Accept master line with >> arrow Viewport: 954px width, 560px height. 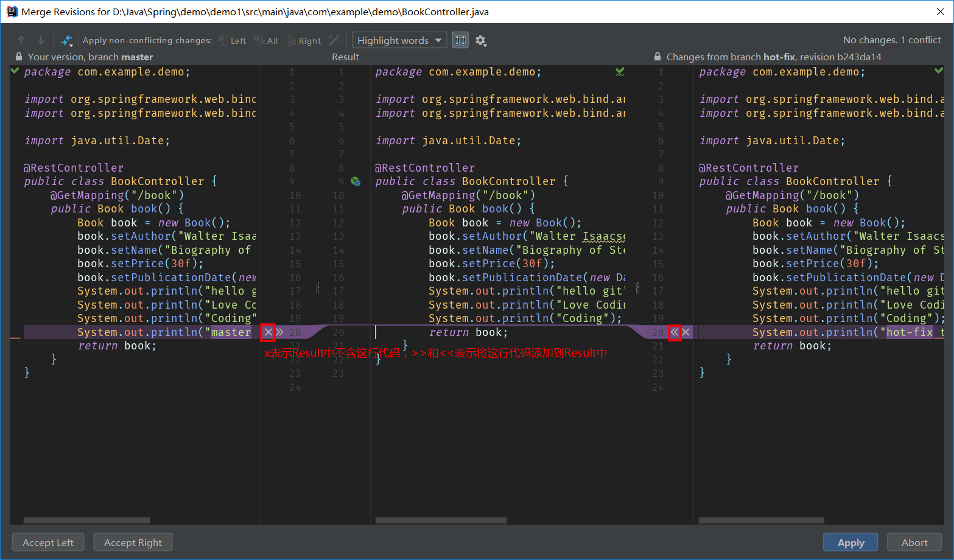279,332
